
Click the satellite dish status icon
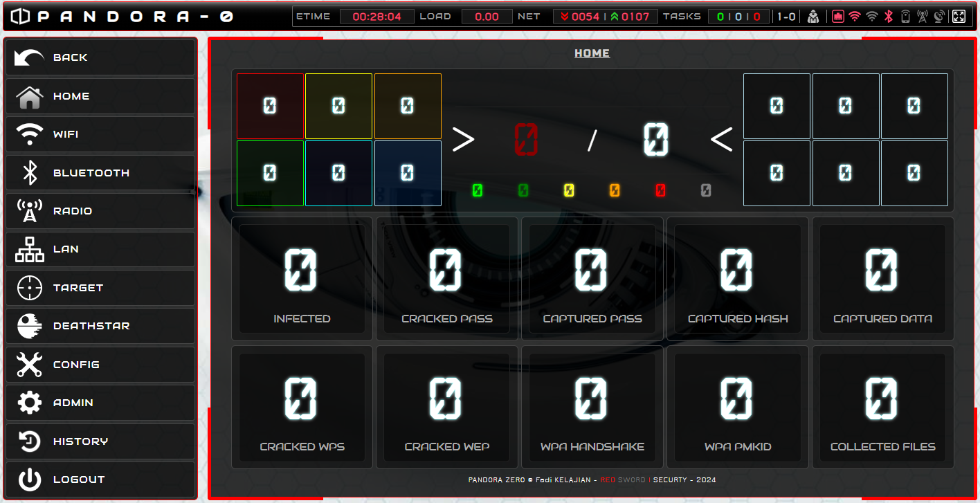point(939,17)
